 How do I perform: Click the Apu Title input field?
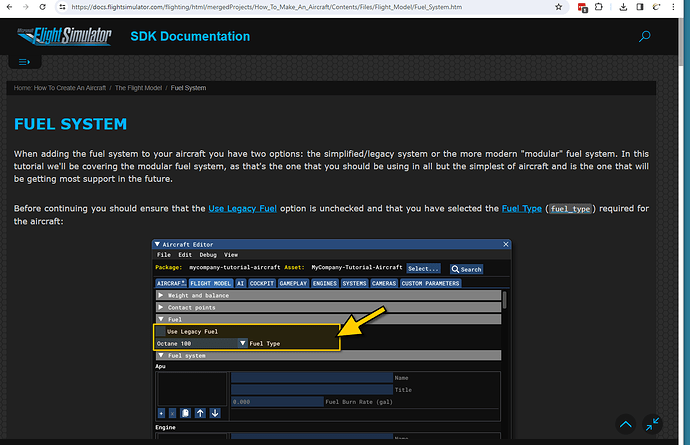312,390
